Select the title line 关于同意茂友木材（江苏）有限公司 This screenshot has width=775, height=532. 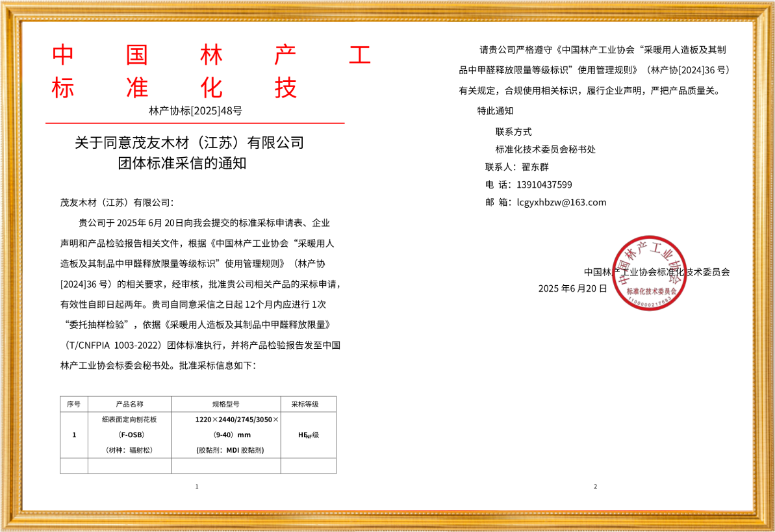[x=190, y=142]
